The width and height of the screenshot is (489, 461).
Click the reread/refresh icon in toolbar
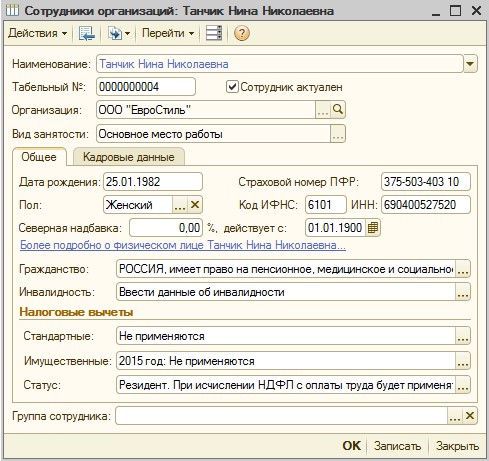(87, 33)
